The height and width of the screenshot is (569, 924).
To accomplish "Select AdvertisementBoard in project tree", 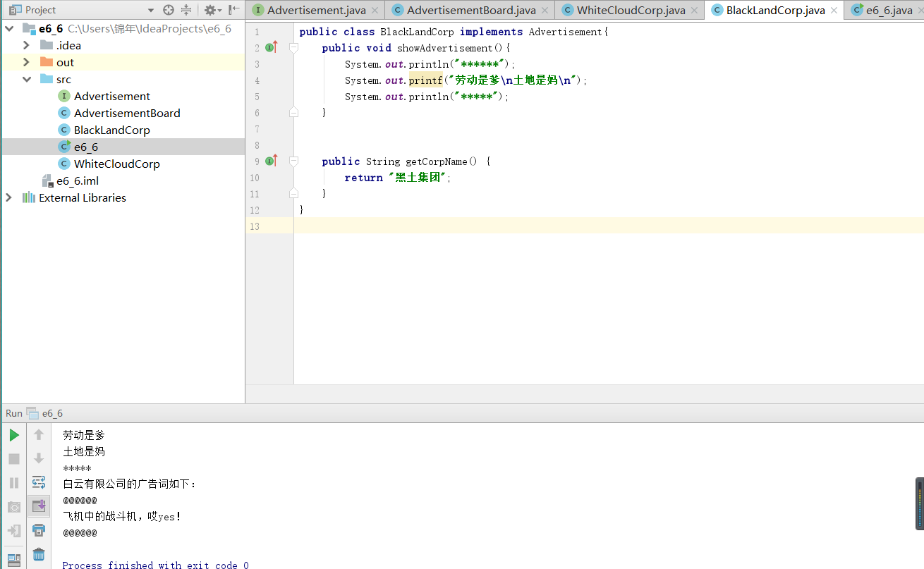I will tap(127, 113).
